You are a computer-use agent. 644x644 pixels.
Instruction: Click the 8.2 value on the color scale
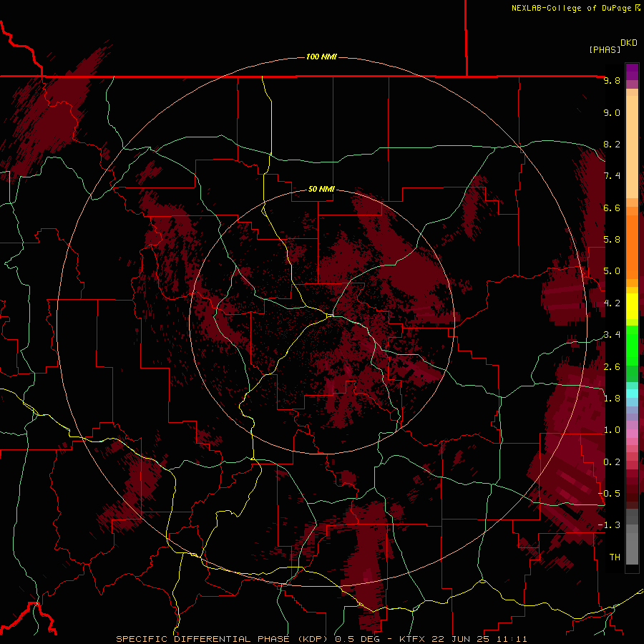pyautogui.click(x=612, y=144)
